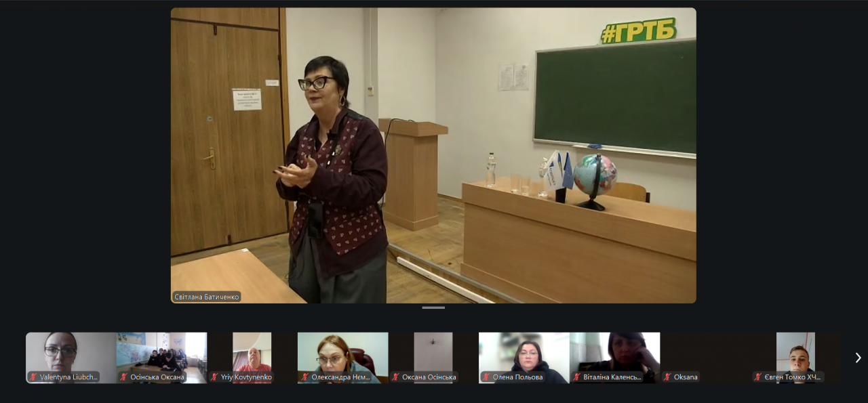Image resolution: width=868 pixels, height=403 pixels.
Task: Click muted microphone icon next to Віталіна Каленсь…
Action: pyautogui.click(x=577, y=377)
